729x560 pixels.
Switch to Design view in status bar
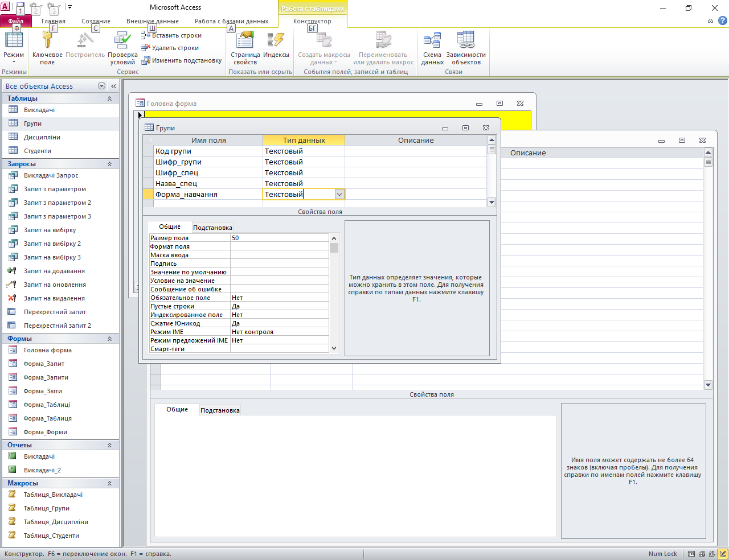pos(722,554)
